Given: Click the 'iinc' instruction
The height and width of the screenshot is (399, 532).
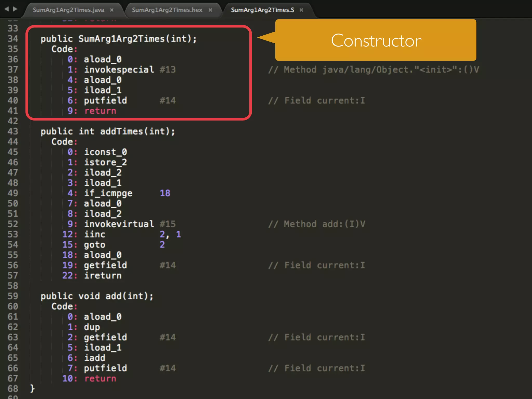Looking at the screenshot, I should [x=95, y=234].
